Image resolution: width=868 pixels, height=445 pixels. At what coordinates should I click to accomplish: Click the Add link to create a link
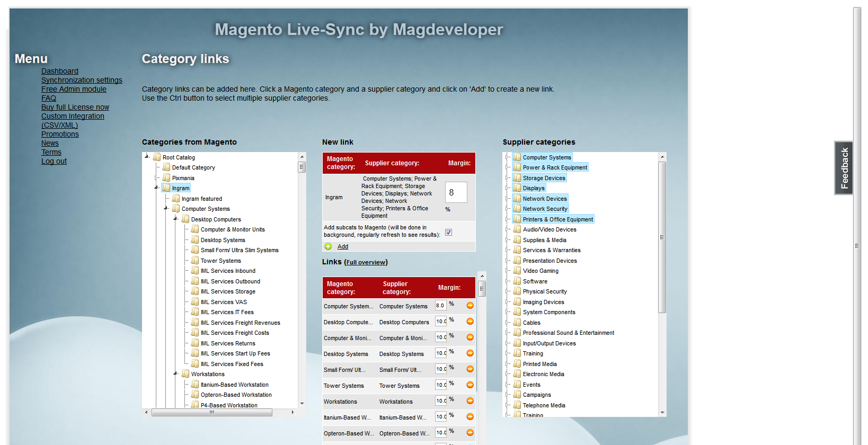click(x=343, y=246)
